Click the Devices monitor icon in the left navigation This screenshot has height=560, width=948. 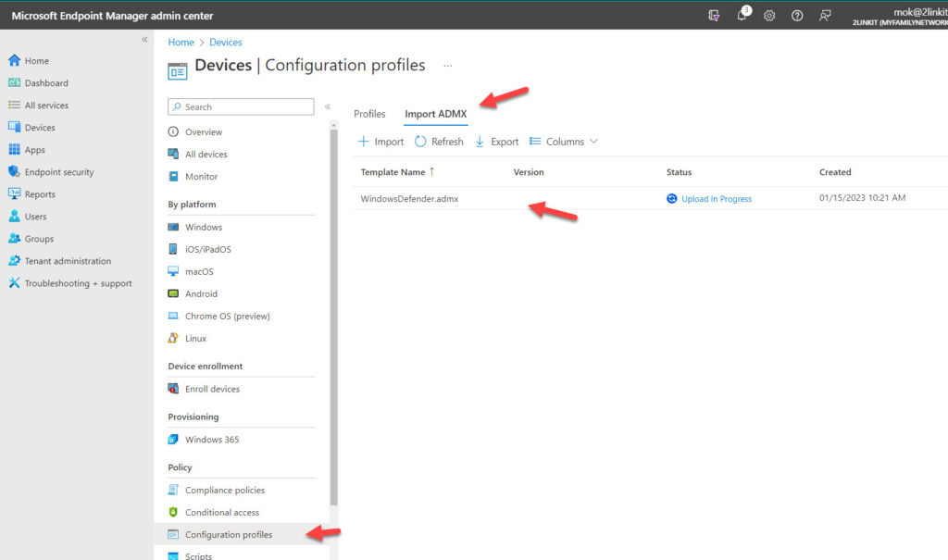coord(14,127)
